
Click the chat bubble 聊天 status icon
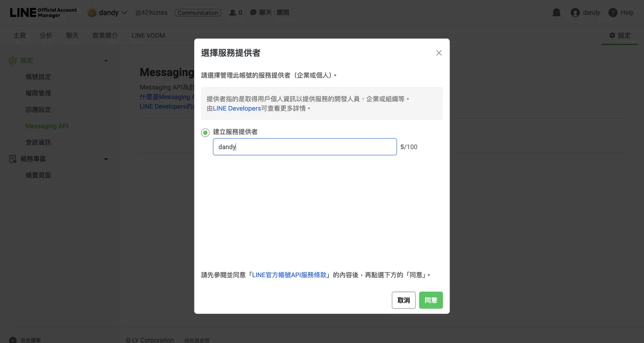tap(253, 13)
